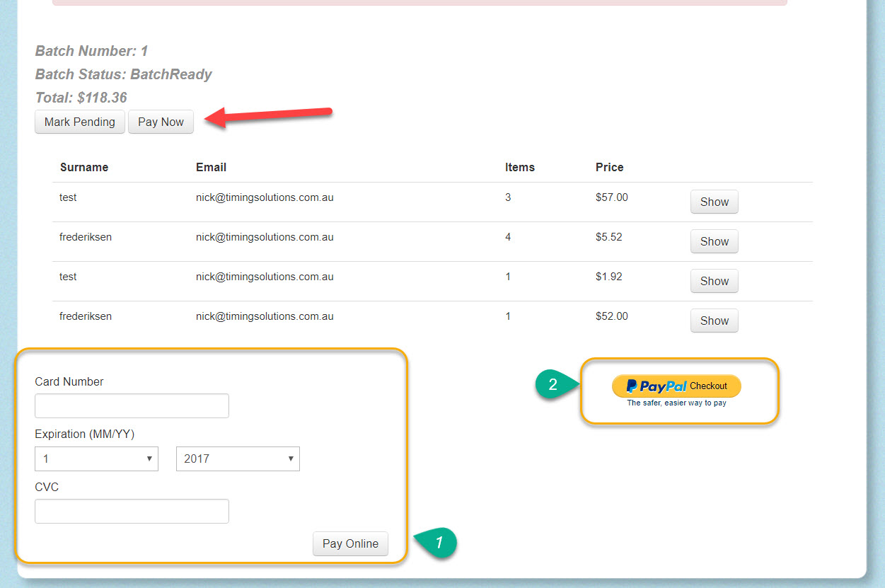Click surname test in the $57.00 row

coord(68,197)
